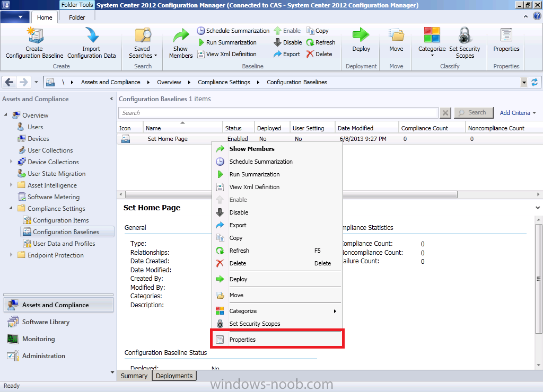This screenshot has height=392, width=543.
Task: Open the Add Criteria dropdown
Action: point(518,113)
